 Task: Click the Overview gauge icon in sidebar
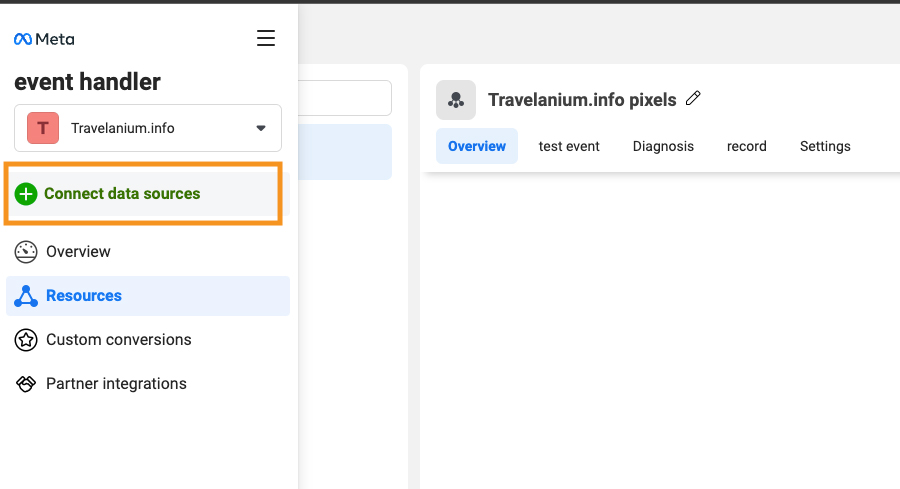[26, 252]
